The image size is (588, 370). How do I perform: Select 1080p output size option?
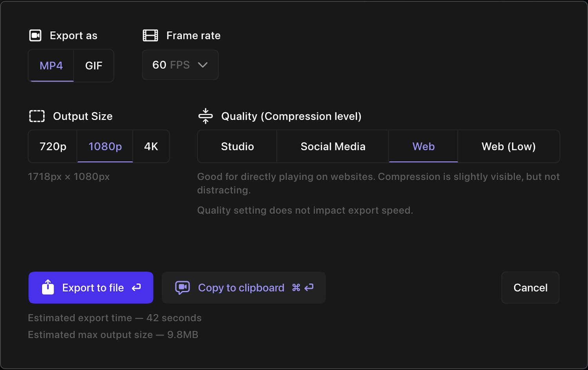click(105, 146)
